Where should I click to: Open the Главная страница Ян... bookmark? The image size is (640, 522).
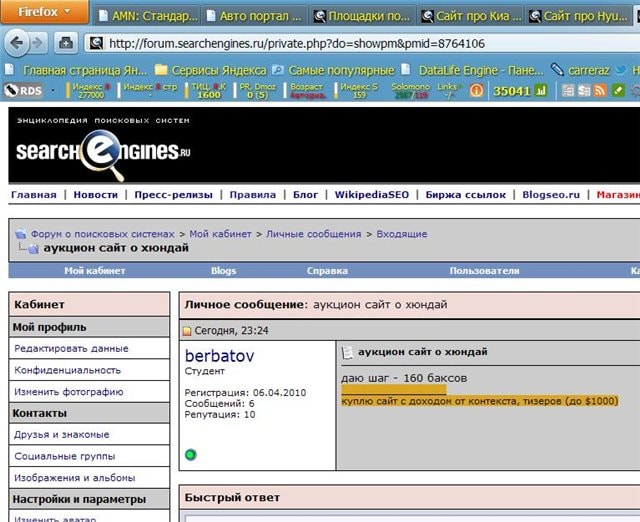pyautogui.click(x=76, y=70)
